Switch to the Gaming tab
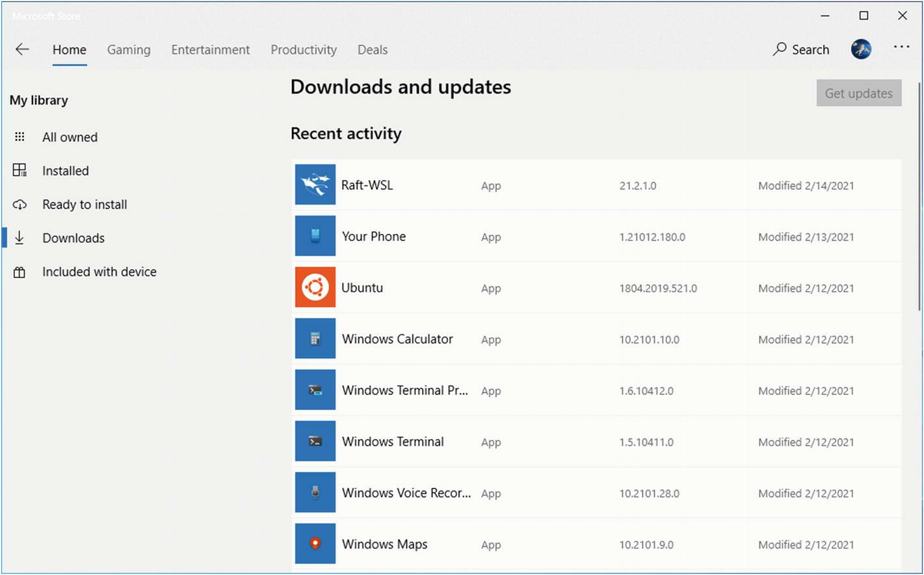Viewport: 924px width, 575px height. (x=129, y=50)
